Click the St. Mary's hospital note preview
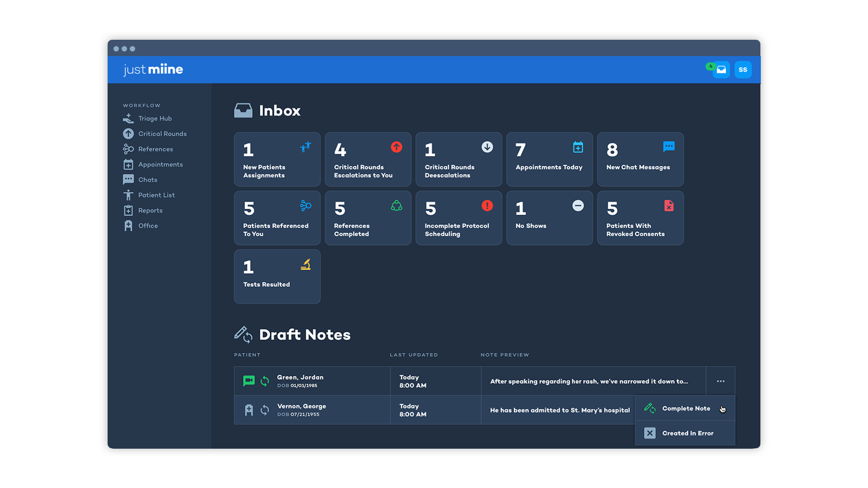The height and width of the screenshot is (488, 868). click(560, 410)
